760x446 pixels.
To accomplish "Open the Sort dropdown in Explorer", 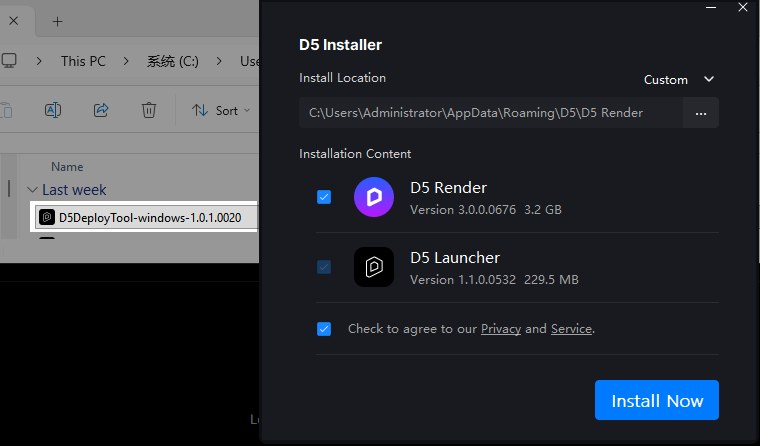I will tap(221, 111).
